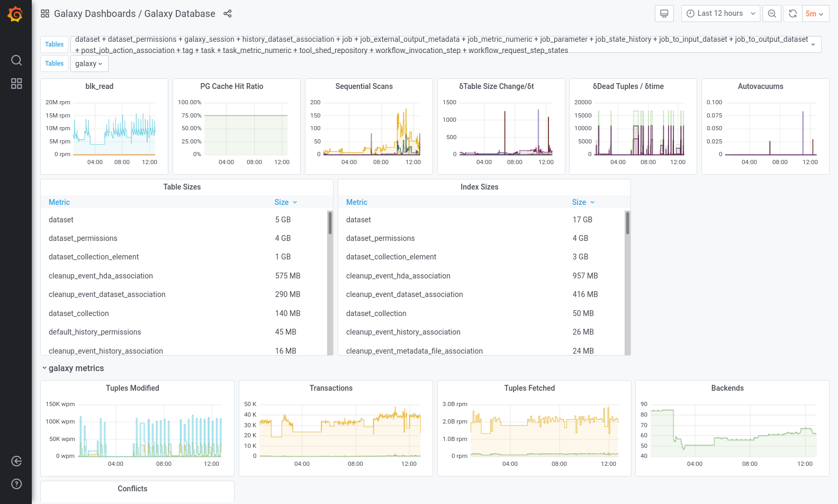Open the galaxy variable dropdown
Screen dimensions: 838x504
click(89, 64)
